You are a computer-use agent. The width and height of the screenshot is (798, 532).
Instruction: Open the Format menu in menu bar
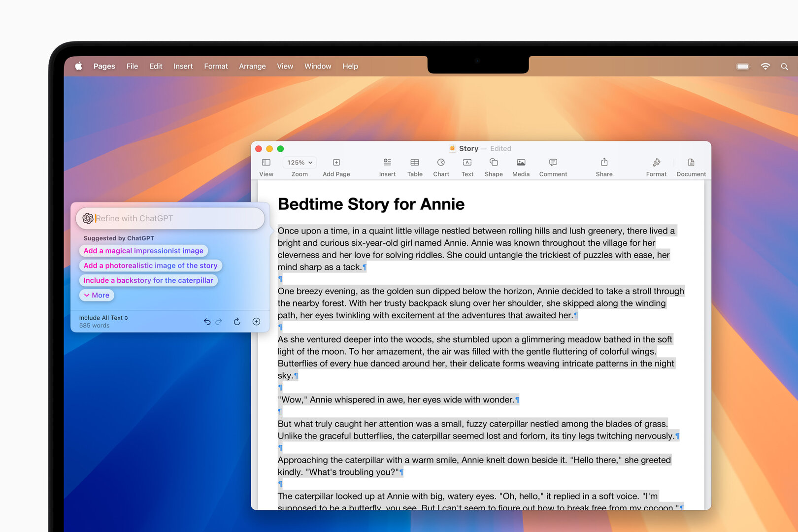(x=216, y=66)
